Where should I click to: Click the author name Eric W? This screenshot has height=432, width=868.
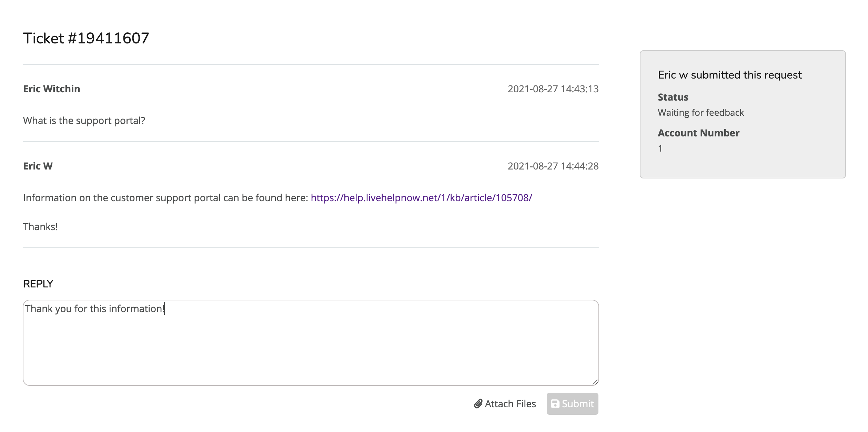click(38, 166)
